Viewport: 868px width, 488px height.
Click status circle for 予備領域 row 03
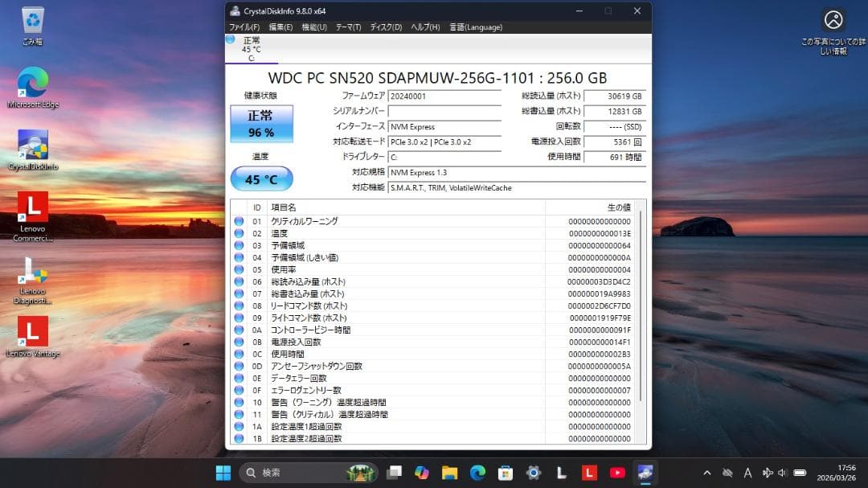tap(239, 245)
